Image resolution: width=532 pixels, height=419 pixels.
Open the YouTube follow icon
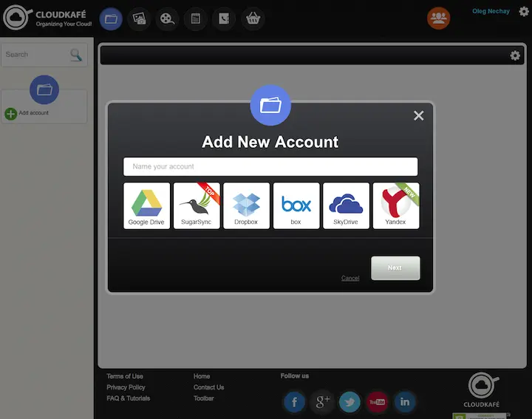pyautogui.click(x=377, y=402)
